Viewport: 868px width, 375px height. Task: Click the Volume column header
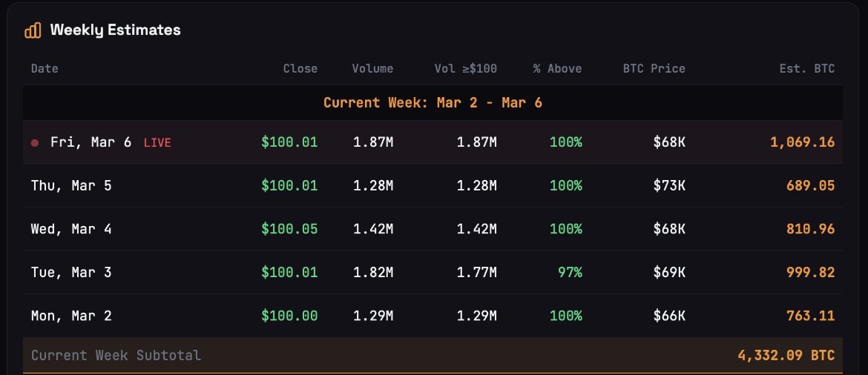click(x=372, y=69)
